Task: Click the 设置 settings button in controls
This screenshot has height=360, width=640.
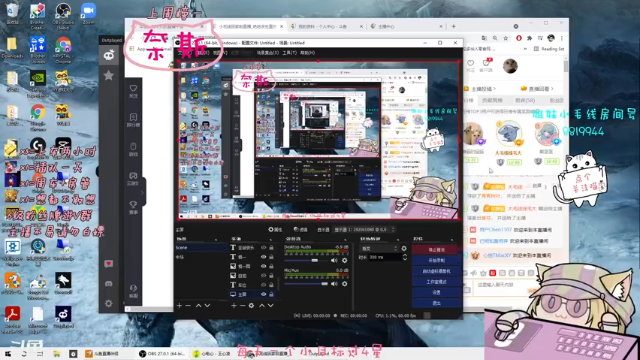Action: coord(436,292)
